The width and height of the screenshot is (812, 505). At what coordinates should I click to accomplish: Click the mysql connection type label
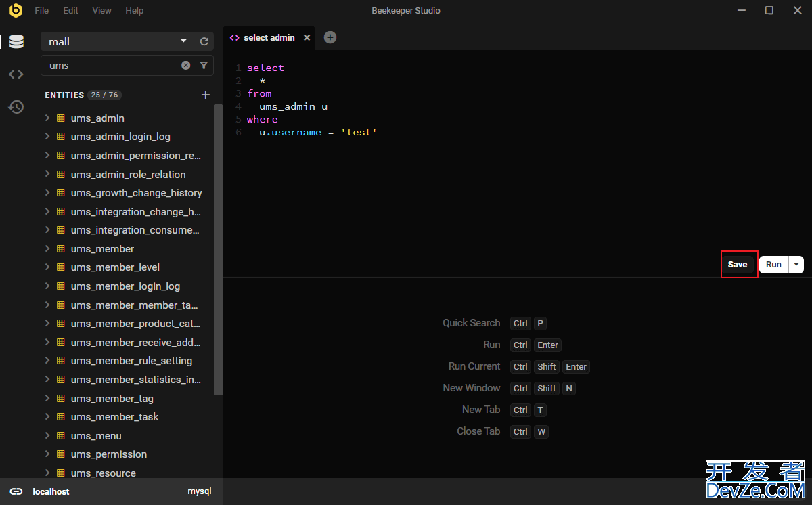(200, 492)
